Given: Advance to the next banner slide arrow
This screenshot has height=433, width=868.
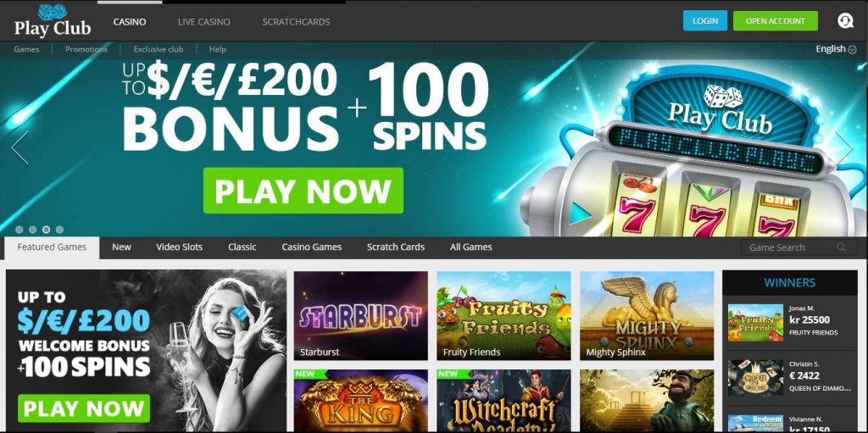Looking at the screenshot, I should (x=845, y=147).
